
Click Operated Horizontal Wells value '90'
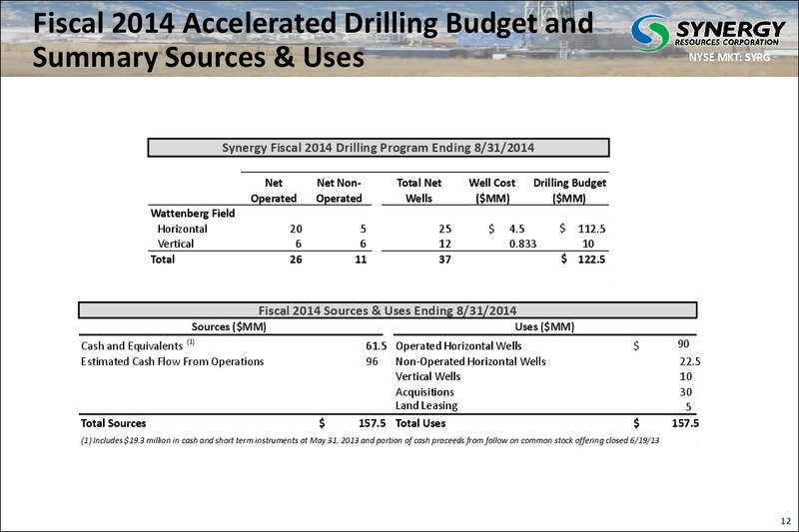683,344
